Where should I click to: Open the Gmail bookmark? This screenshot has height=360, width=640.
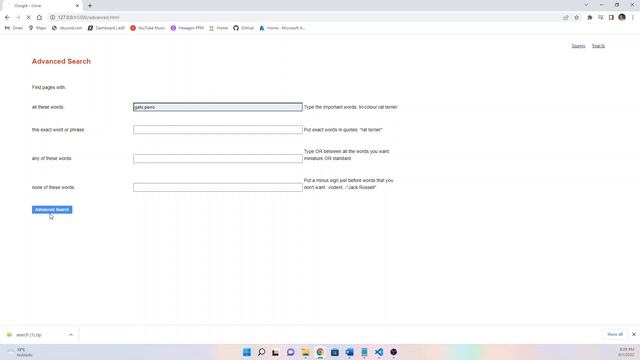click(14, 28)
